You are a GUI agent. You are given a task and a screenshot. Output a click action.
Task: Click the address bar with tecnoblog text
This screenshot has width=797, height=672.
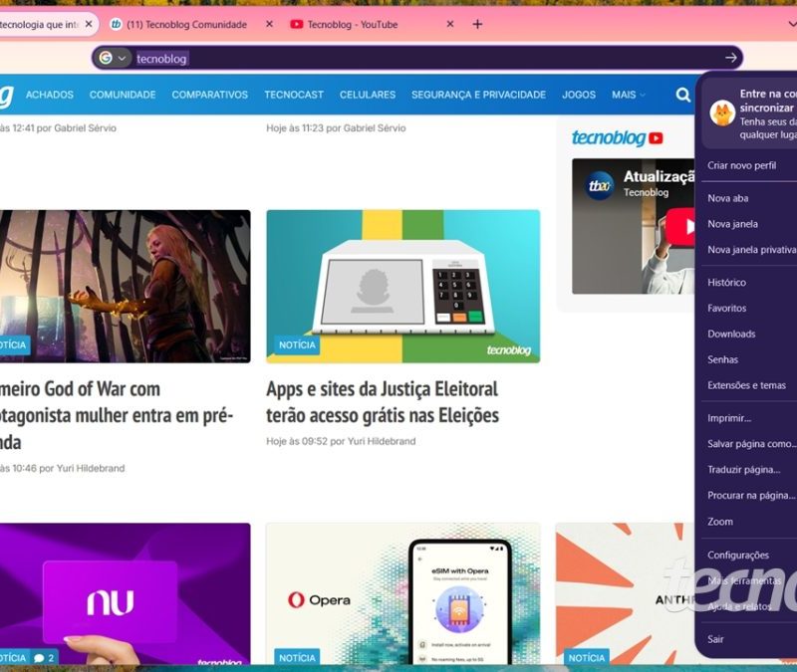pos(416,58)
